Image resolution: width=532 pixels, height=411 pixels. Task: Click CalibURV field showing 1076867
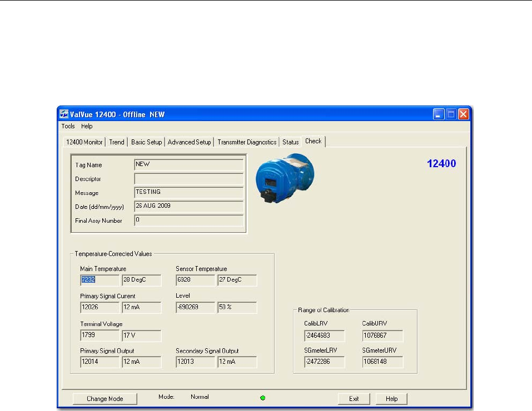coord(382,335)
